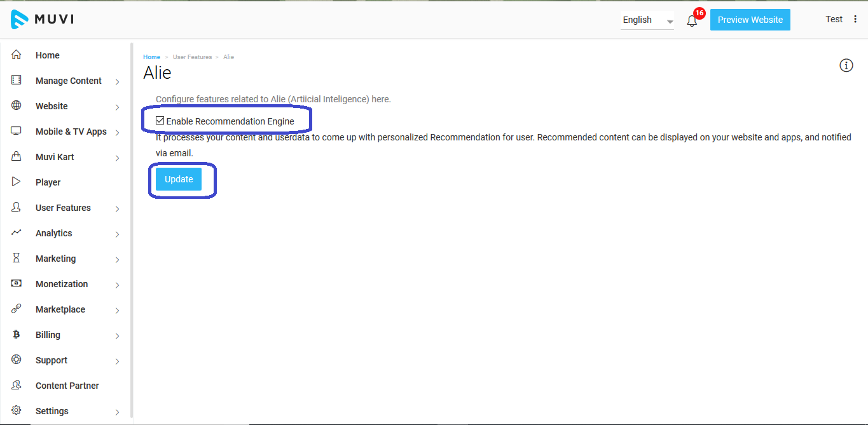Expand Website submenu arrow

[118, 107]
